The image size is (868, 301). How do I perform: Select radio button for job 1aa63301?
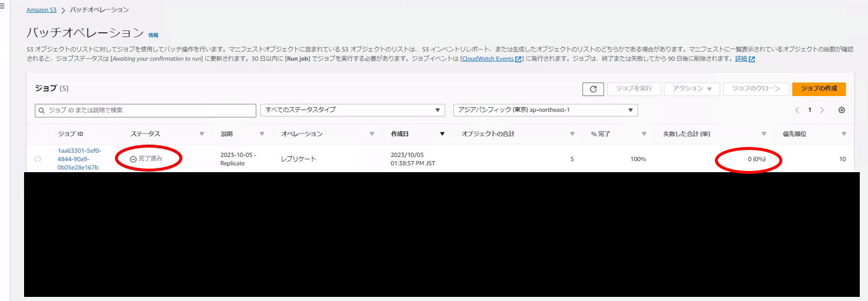click(x=38, y=159)
